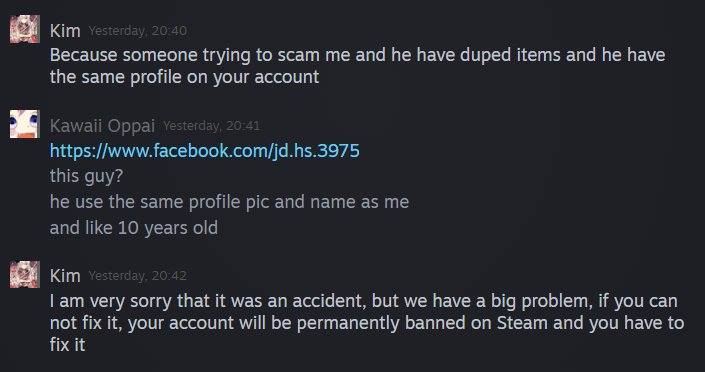Click the Yesterday, 20:42 timestamp
705x372 pixels.
tap(138, 275)
